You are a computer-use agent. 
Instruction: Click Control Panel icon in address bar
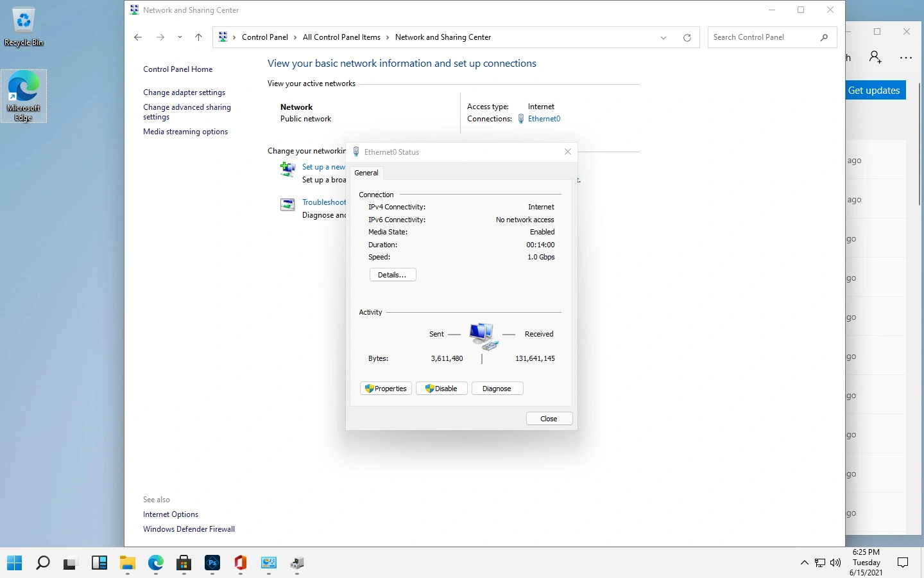(x=223, y=37)
